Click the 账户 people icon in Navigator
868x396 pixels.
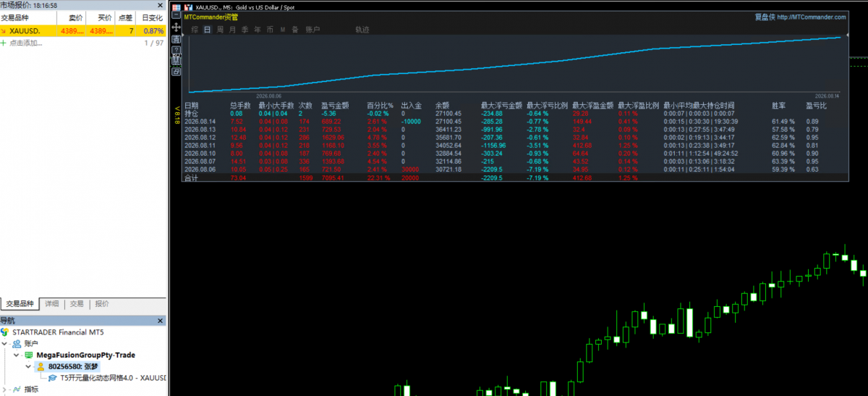click(17, 343)
